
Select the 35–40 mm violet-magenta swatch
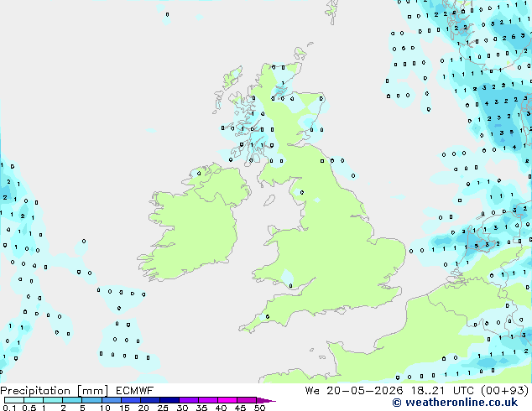pos(207,400)
